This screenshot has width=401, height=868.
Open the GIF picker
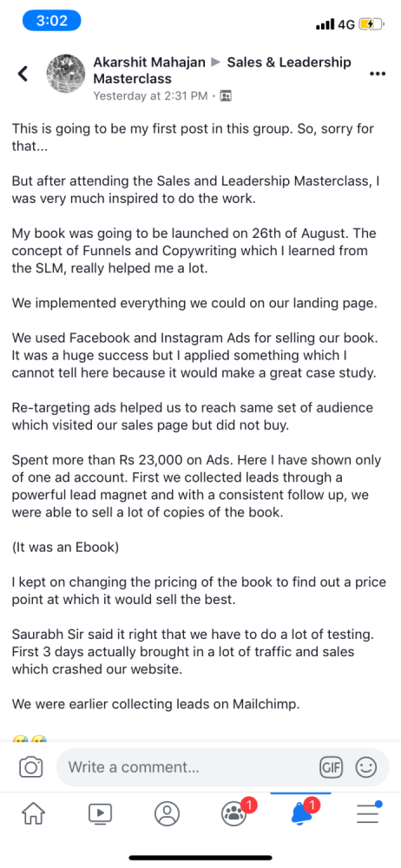pyautogui.click(x=332, y=767)
